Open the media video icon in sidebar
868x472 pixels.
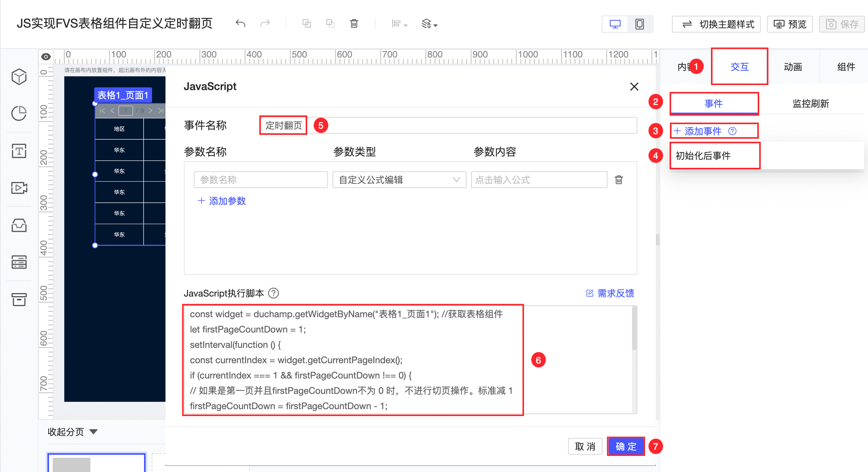pos(19,188)
